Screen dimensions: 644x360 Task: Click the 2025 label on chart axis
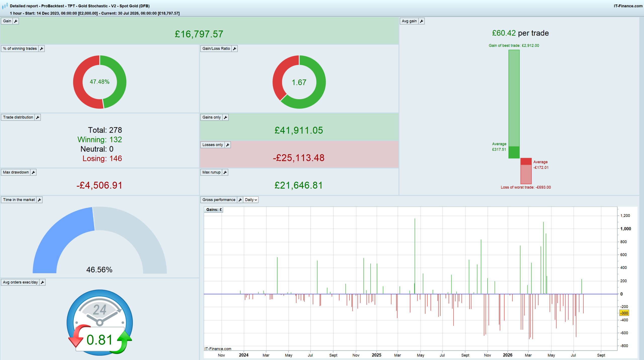click(377, 355)
